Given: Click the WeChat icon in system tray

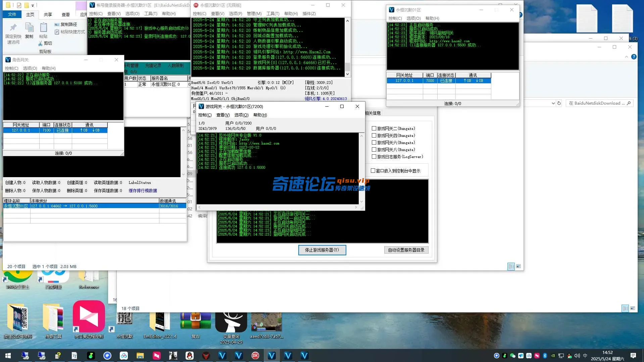Looking at the screenshot, I should [512, 356].
